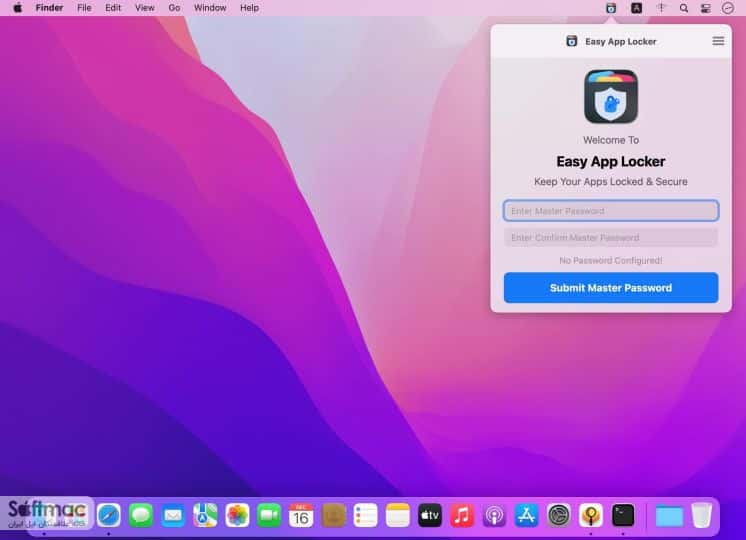This screenshot has width=746, height=540.
Task: Open Contacts from the Dock
Action: [x=334, y=515]
